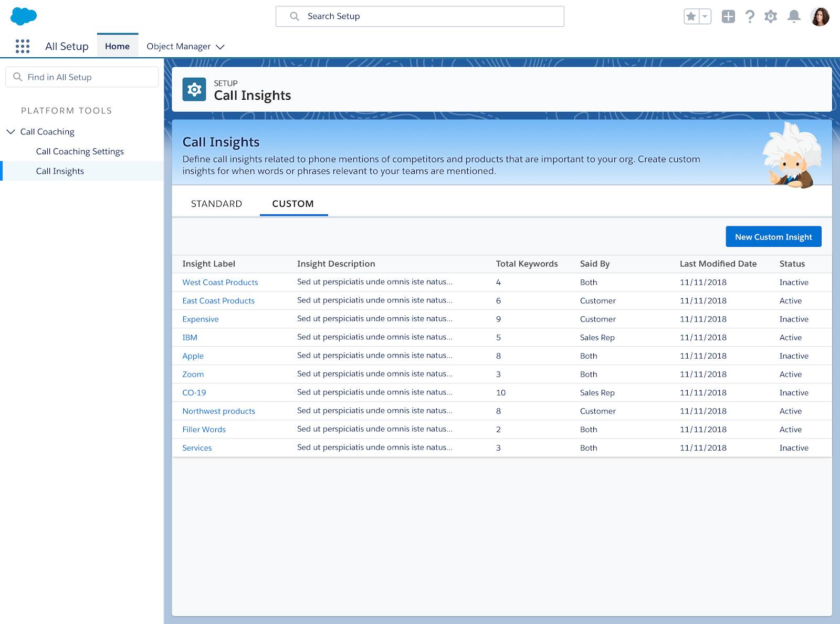This screenshot has width=840, height=624.
Task: Click inside the Search Setup input field
Action: point(420,16)
